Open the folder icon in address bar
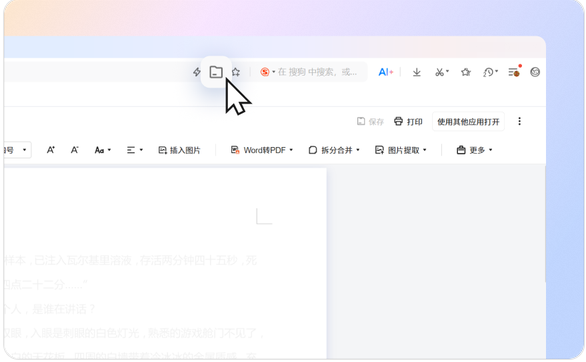This screenshot has width=586, height=362. coord(216,72)
